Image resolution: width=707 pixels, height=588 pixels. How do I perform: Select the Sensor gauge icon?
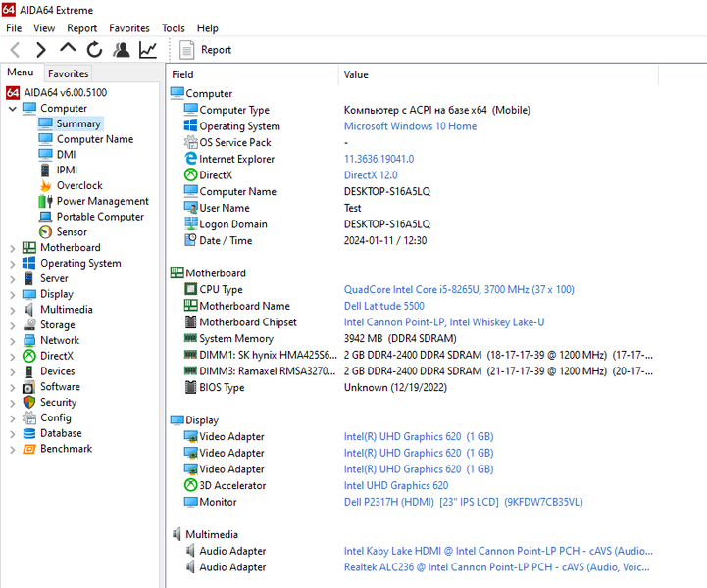(45, 232)
